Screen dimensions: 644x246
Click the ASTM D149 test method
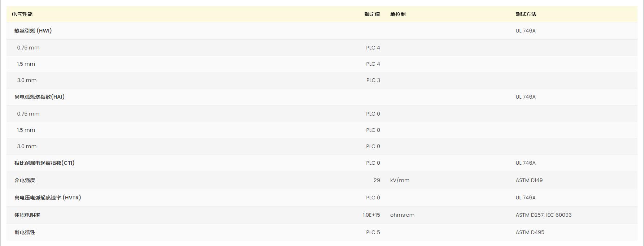pyautogui.click(x=529, y=180)
